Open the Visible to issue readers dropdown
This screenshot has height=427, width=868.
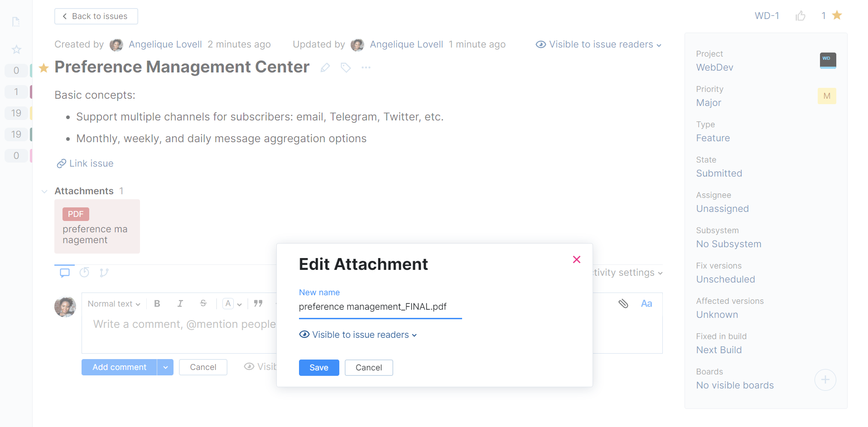point(598,44)
